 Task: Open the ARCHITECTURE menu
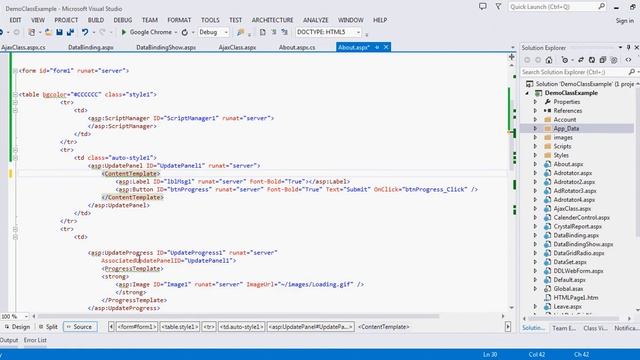tap(272, 20)
